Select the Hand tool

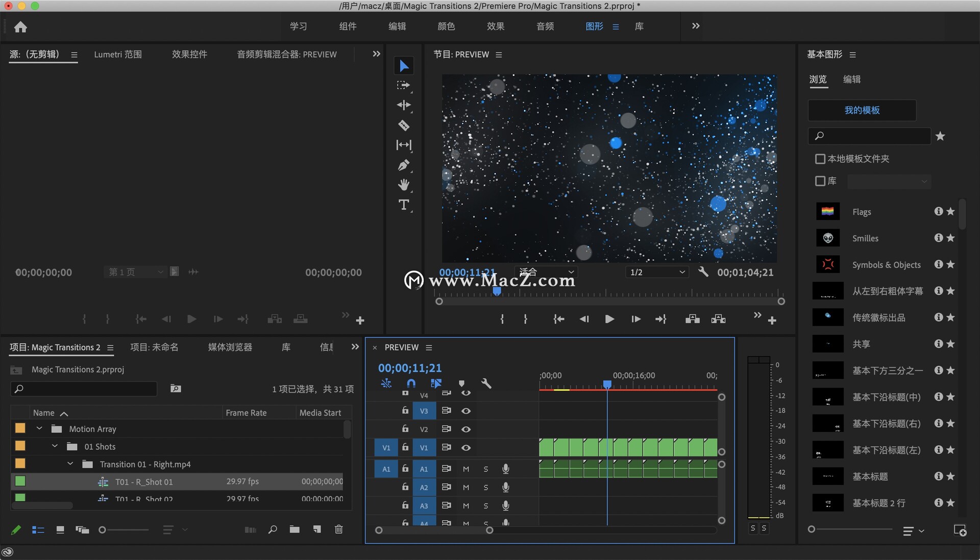[x=403, y=185]
